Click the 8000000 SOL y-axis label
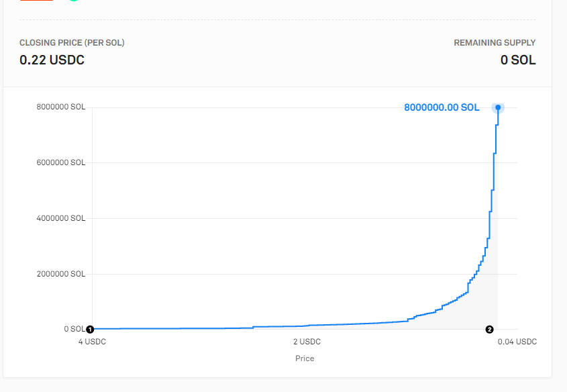The image size is (567, 392). point(61,107)
